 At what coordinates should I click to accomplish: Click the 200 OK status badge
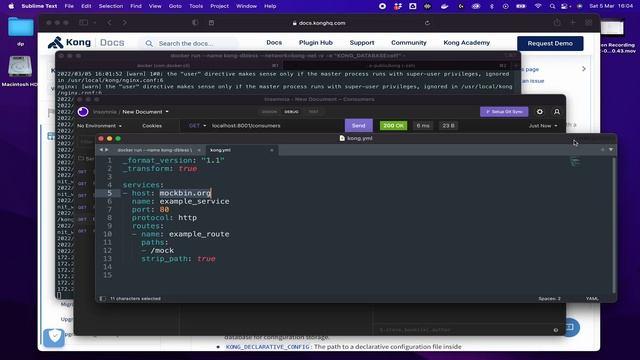(x=393, y=126)
